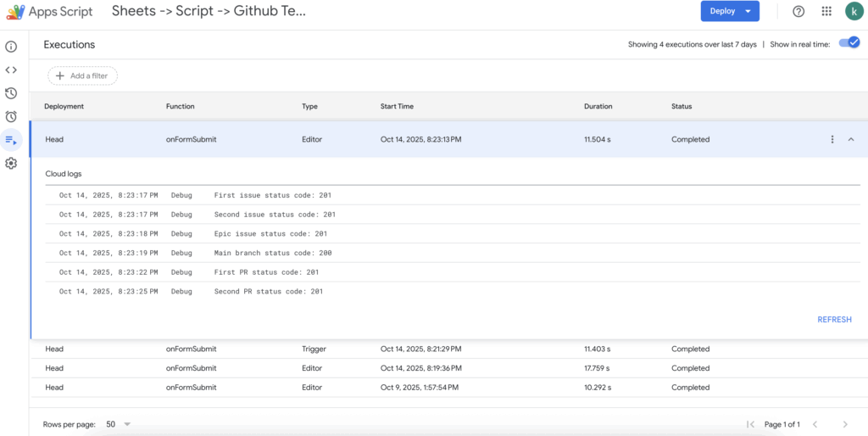
Task: Click log 'Epic issue status code: 201'
Action: (270, 234)
